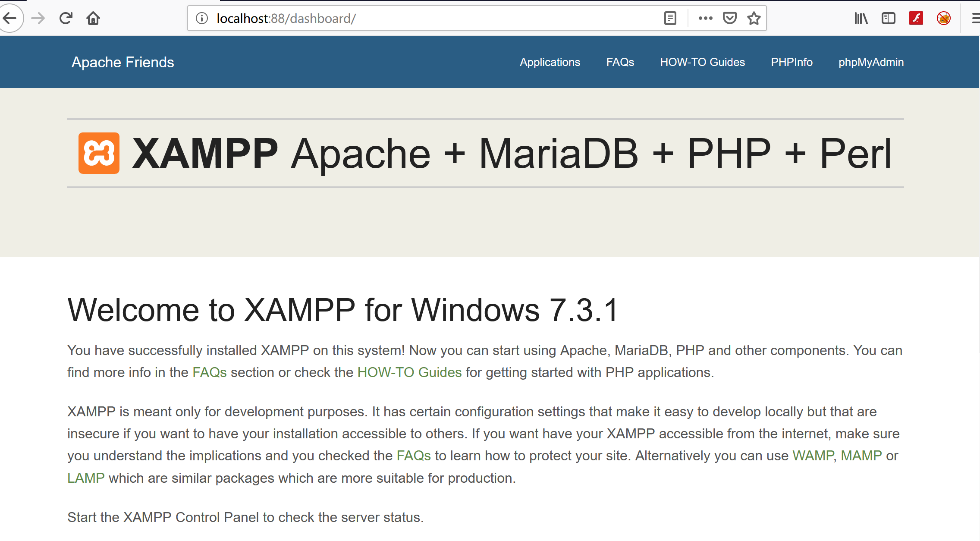Open the Library bookshelf icon
The height and width of the screenshot is (541, 980).
[x=861, y=18]
